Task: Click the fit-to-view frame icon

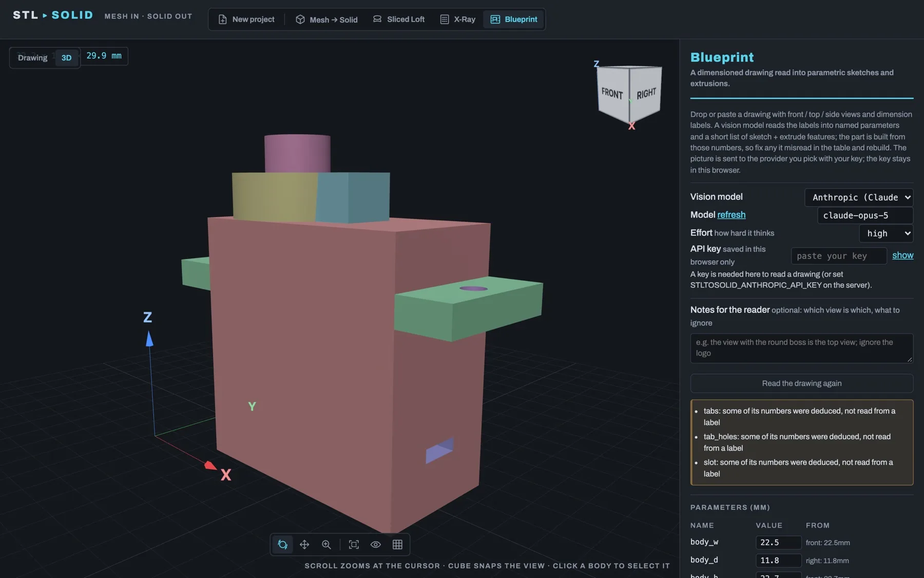Action: [x=354, y=545]
